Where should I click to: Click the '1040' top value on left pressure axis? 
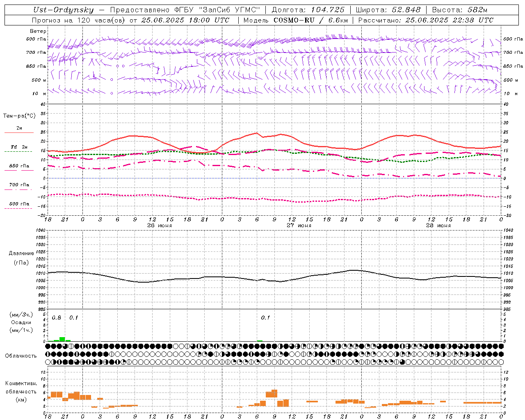pyautogui.click(x=40, y=231)
